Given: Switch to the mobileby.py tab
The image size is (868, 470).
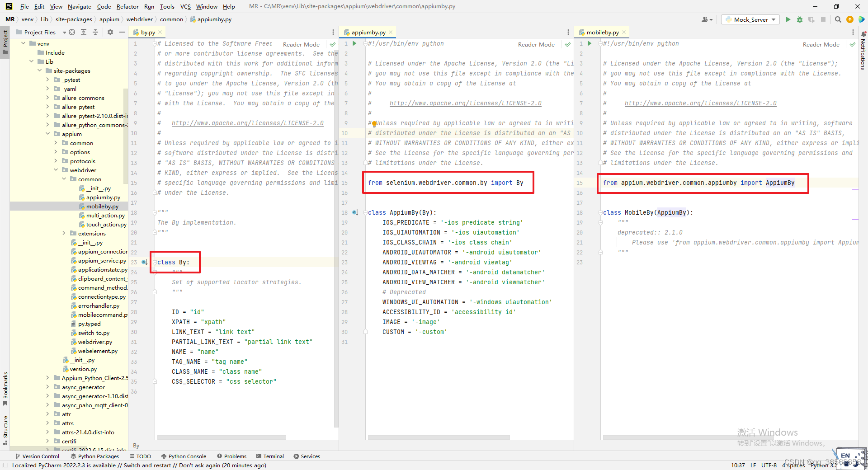Looking at the screenshot, I should [602, 32].
